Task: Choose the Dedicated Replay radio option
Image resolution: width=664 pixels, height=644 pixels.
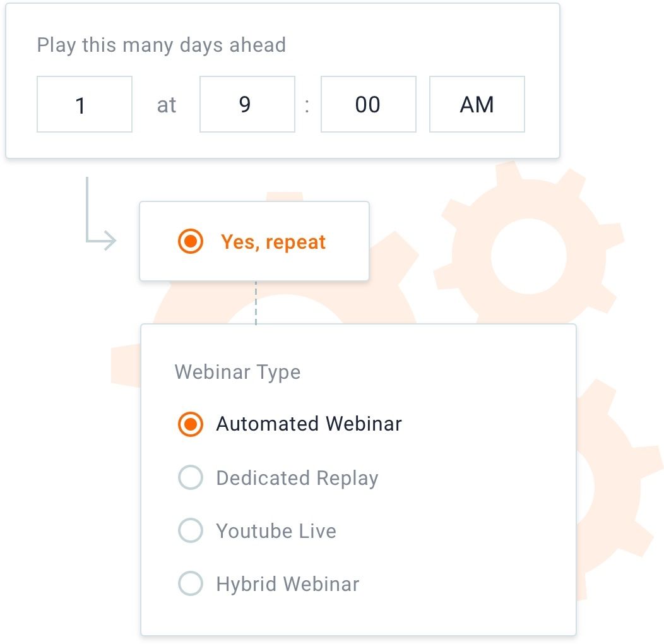Action: pyautogui.click(x=191, y=478)
